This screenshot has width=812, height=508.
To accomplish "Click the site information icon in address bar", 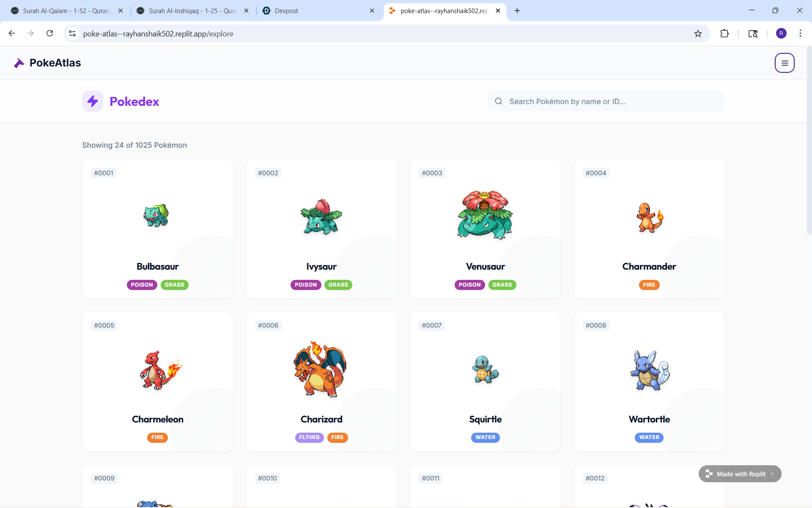I will pyautogui.click(x=72, y=33).
